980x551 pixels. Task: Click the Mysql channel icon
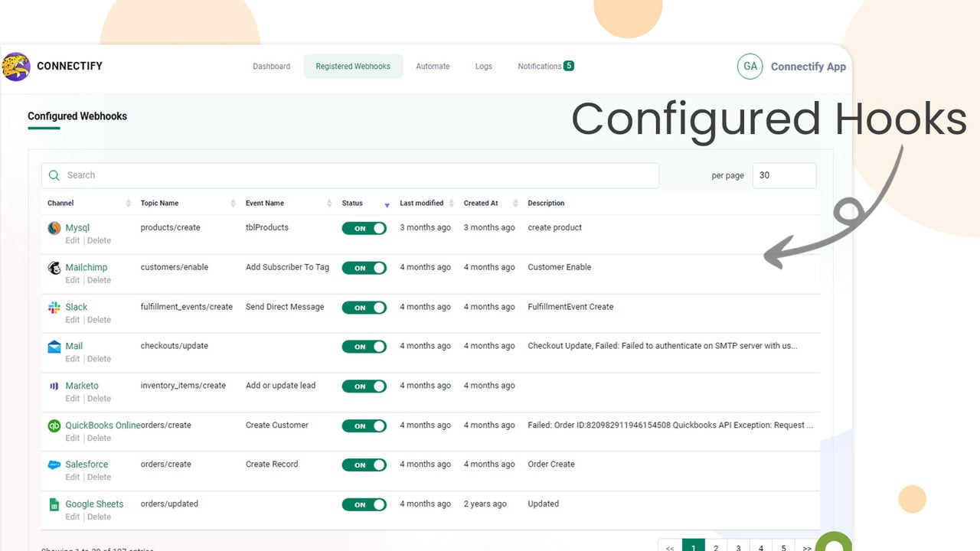point(54,228)
